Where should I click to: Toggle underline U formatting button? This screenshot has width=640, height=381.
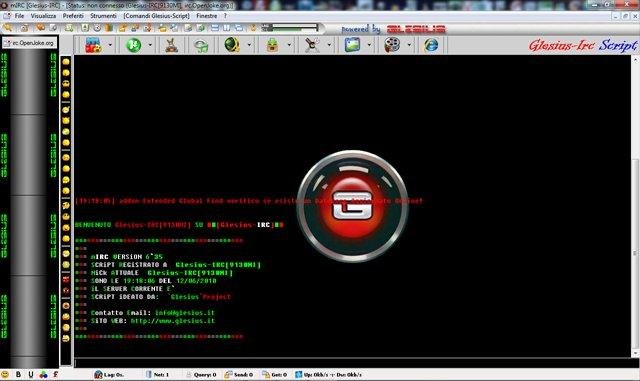[x=31, y=374]
